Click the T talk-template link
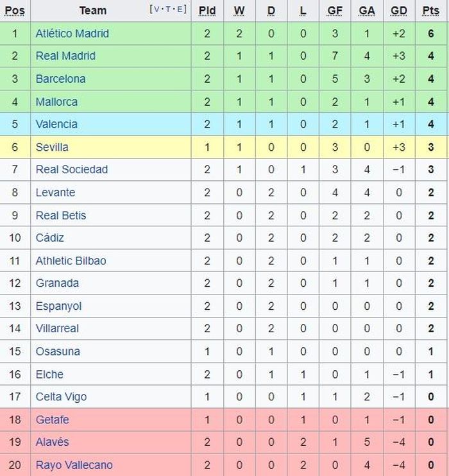This screenshot has height=476, width=449. (x=167, y=9)
